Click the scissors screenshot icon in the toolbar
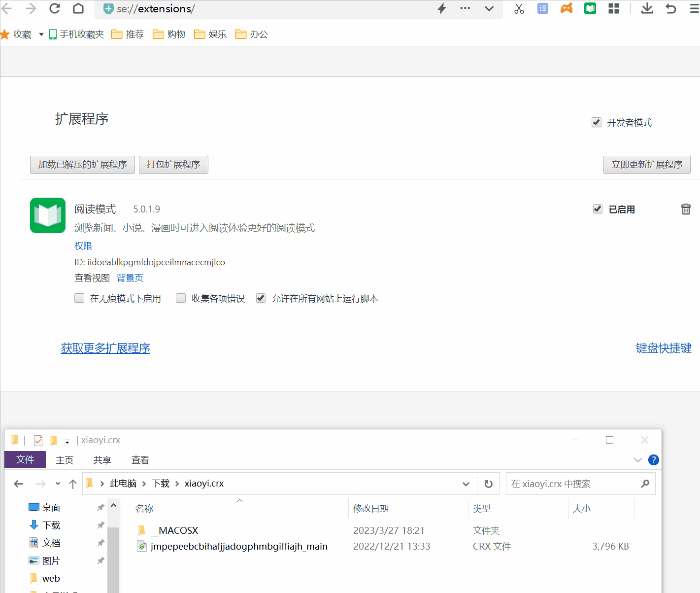700x593 pixels. click(519, 9)
